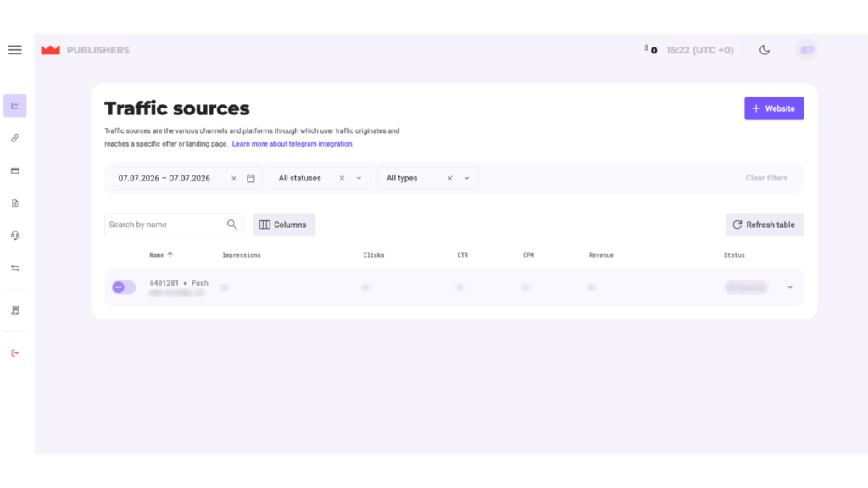Clear the date range with X

234,178
